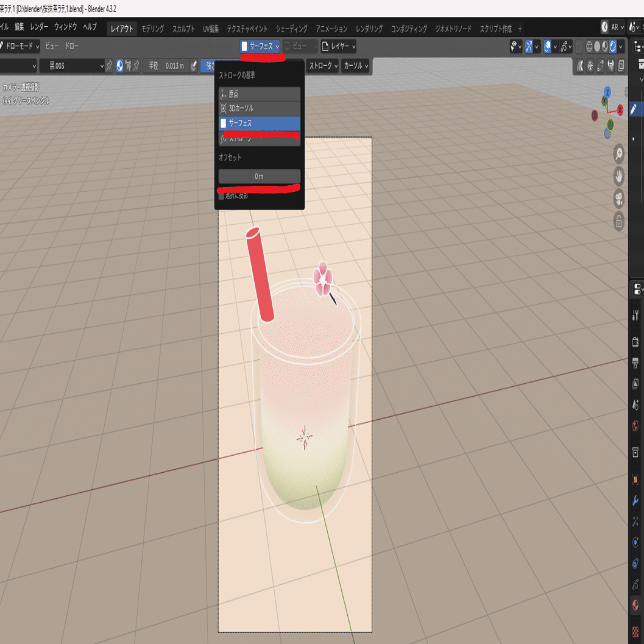Click the hand pan view icon

(618, 177)
